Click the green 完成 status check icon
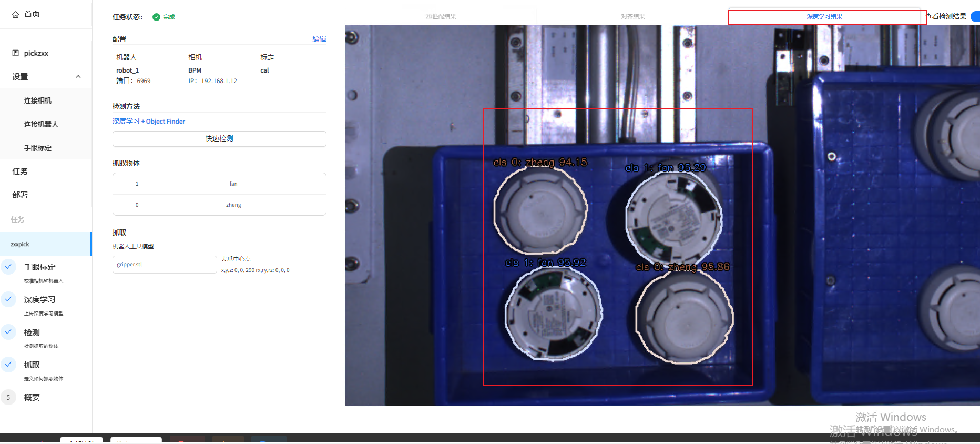 pyautogui.click(x=156, y=17)
